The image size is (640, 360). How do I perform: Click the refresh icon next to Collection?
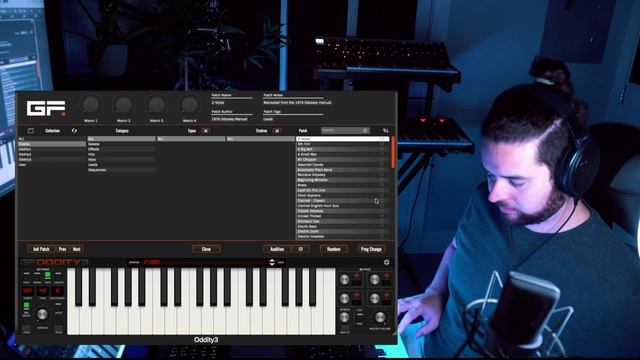pyautogui.click(x=74, y=131)
